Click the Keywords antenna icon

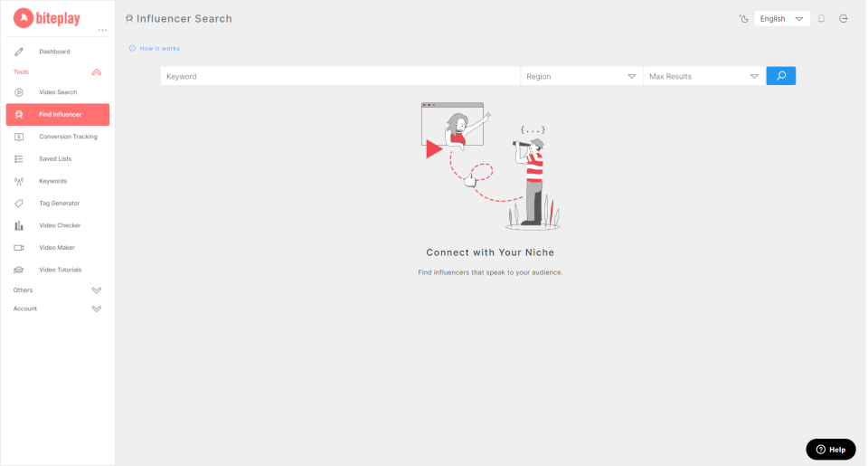tap(19, 181)
